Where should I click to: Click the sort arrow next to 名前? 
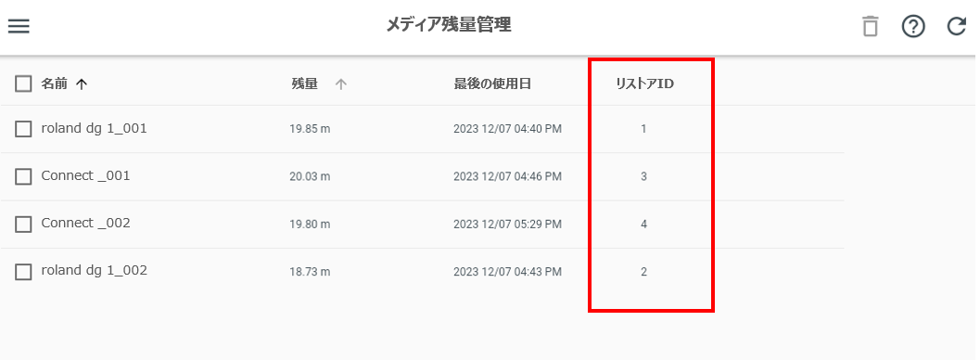(x=82, y=84)
